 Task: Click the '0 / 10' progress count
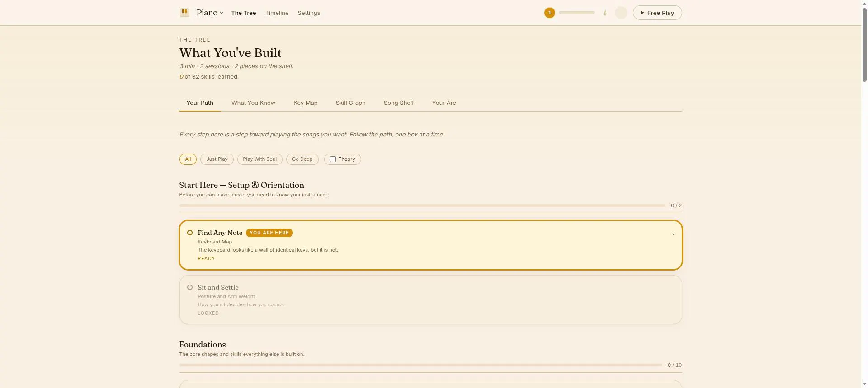pyautogui.click(x=675, y=365)
